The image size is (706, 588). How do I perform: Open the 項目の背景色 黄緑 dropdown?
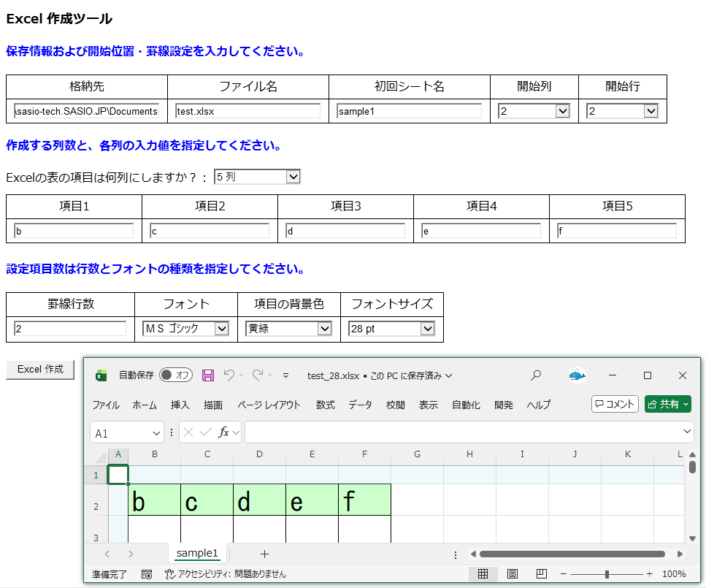(x=288, y=329)
